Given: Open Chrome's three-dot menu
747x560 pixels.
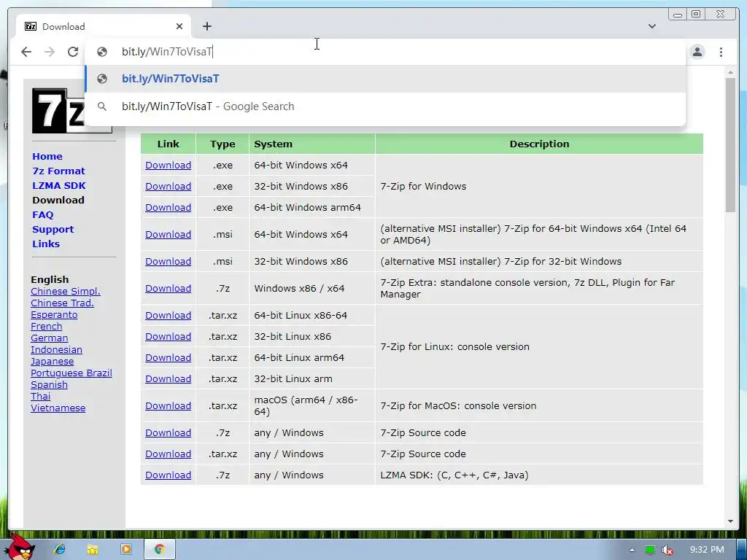Looking at the screenshot, I should (721, 52).
